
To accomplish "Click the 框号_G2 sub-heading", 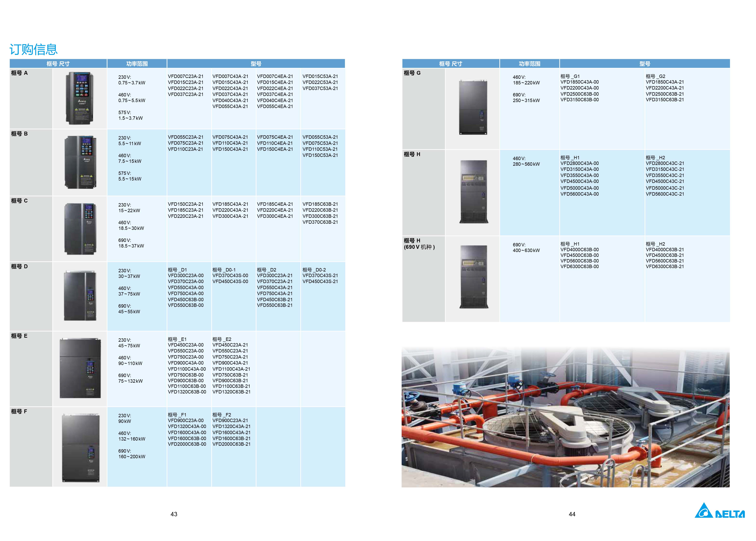I will (655, 76).
